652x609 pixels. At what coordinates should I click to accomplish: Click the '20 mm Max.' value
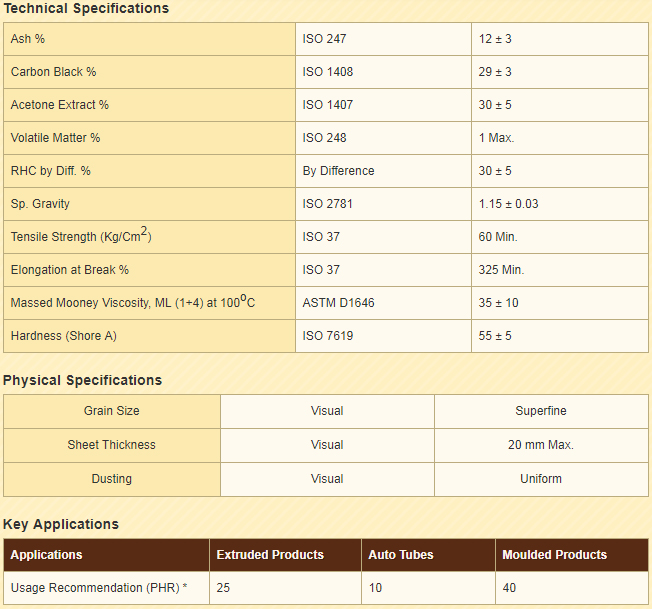click(541, 445)
